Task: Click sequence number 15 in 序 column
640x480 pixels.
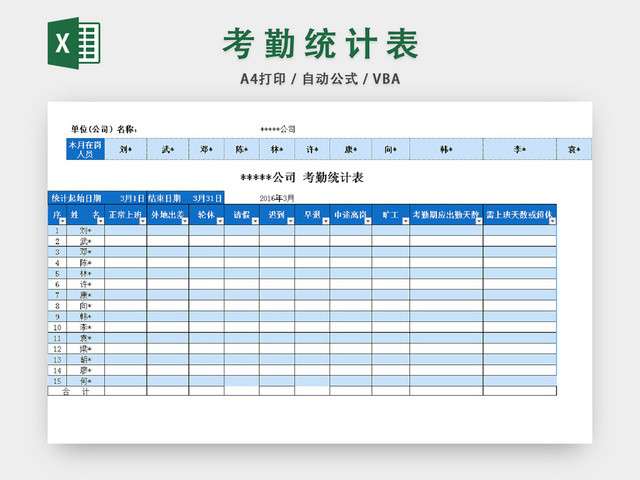Action: [x=57, y=381]
